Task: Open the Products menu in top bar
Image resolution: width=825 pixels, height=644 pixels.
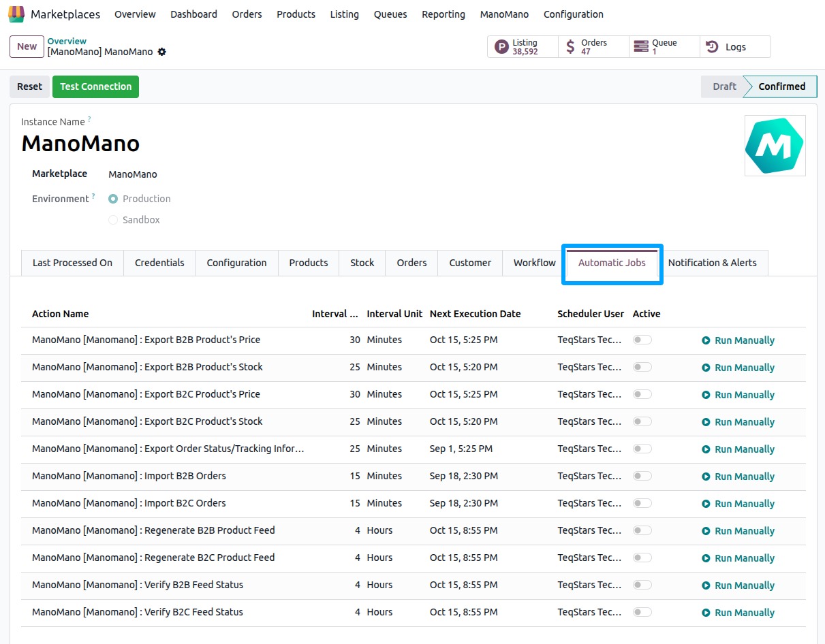Action: [x=296, y=14]
